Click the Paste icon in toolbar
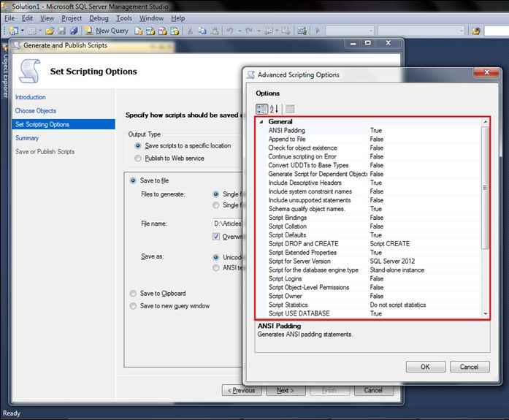Screen dimensions: 509x420 (x=215, y=31)
